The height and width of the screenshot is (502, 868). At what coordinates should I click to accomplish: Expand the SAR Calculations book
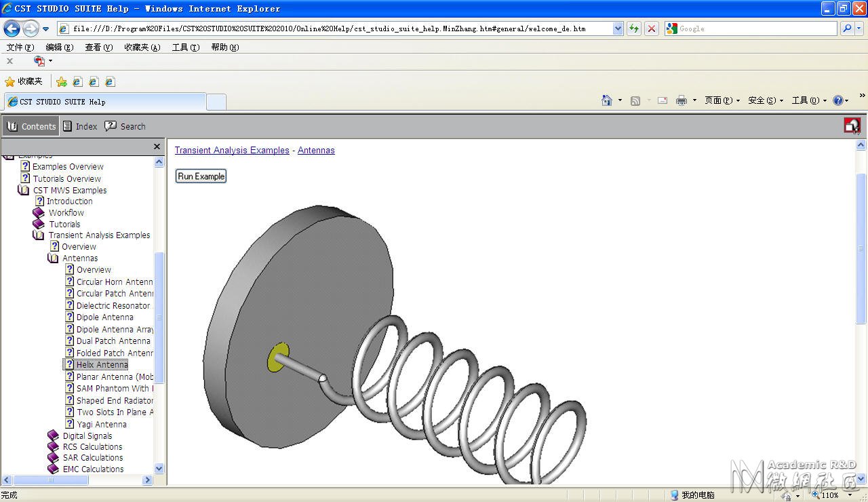(53, 458)
